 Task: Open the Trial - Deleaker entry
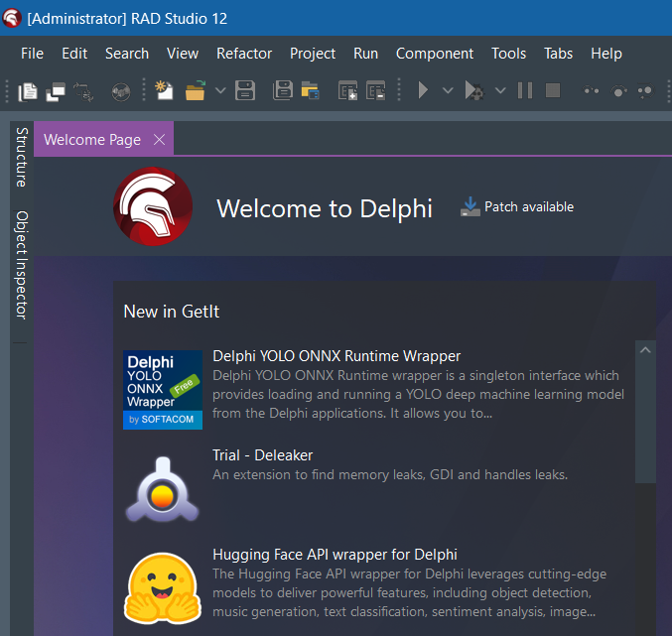tap(263, 455)
